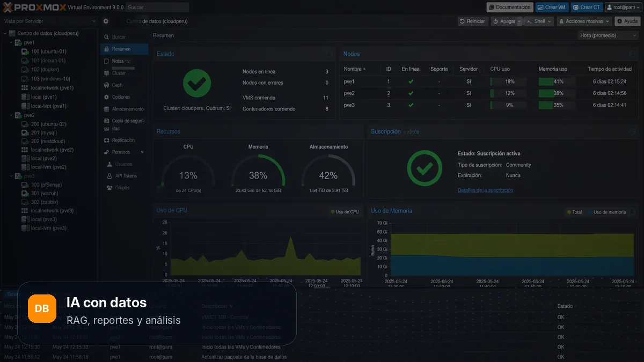Click the CPU uso bar for pve1
644x362 pixels.
point(508,82)
